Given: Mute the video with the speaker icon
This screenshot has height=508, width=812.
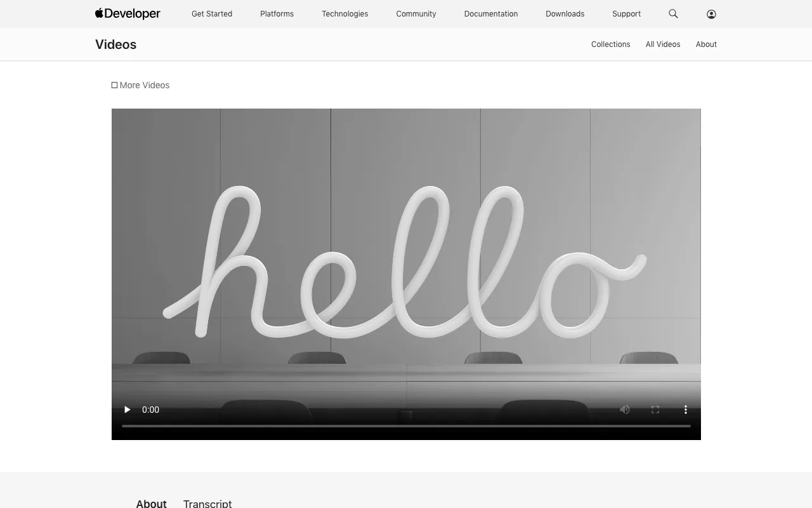Looking at the screenshot, I should tap(625, 410).
